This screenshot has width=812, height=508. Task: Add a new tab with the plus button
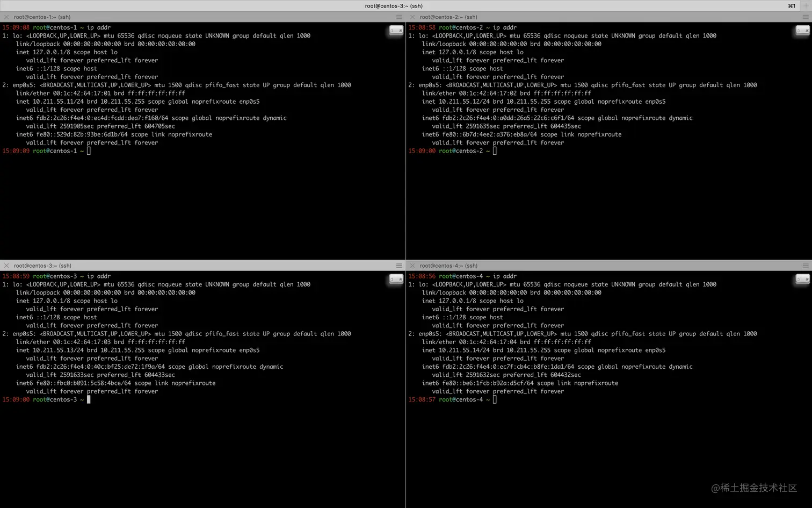coord(806,6)
